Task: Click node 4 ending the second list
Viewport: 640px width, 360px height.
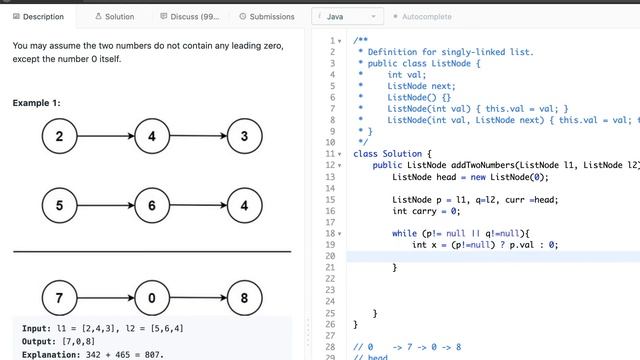Action: point(244,205)
